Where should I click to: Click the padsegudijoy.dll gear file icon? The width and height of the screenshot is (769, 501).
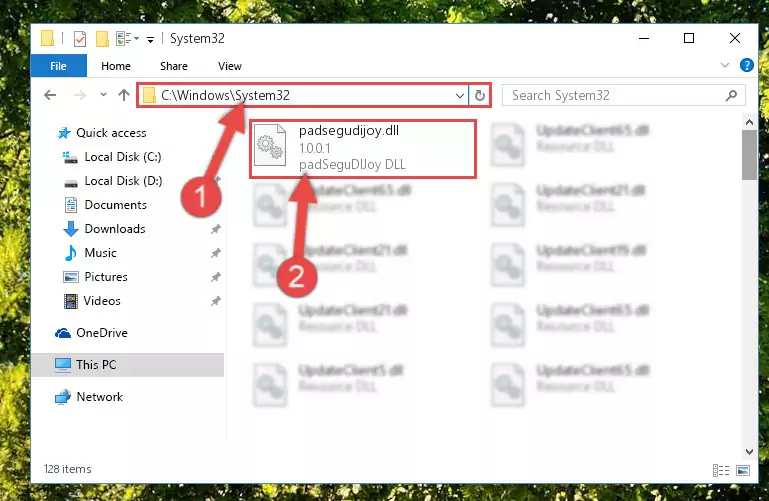[270, 145]
